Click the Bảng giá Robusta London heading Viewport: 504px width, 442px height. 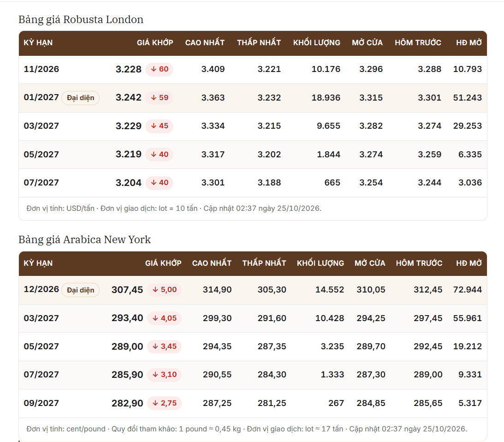click(81, 20)
